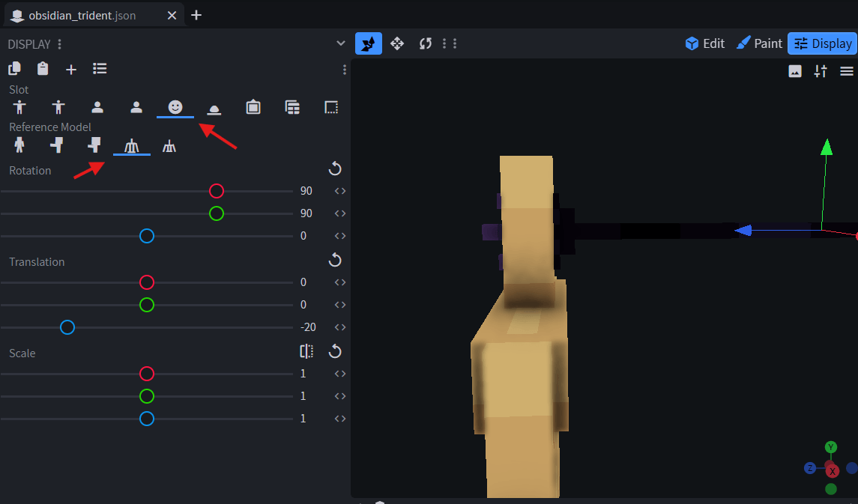Reset the Translation values

pyautogui.click(x=335, y=260)
